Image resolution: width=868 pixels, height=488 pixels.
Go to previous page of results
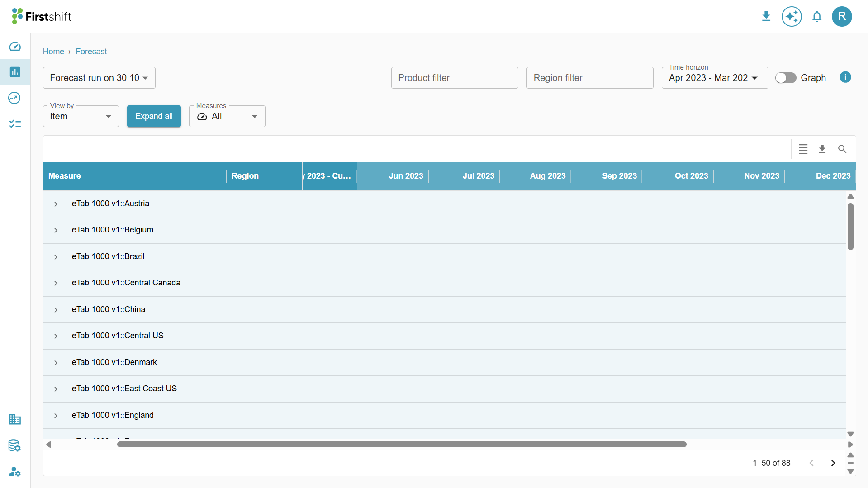(811, 463)
